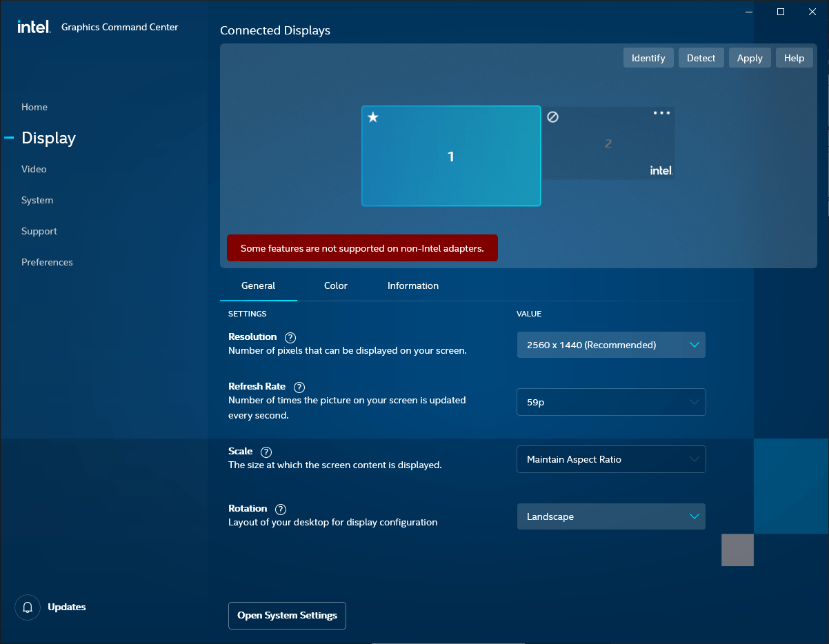Open Video section in sidebar

pos(34,169)
